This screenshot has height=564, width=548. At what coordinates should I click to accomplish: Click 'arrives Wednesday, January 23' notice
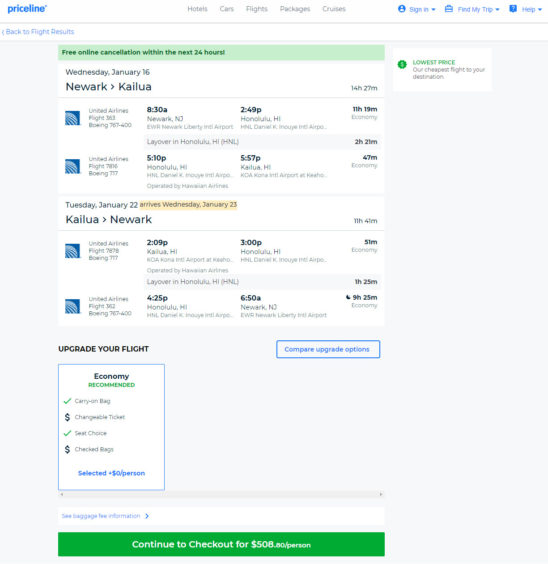(188, 204)
